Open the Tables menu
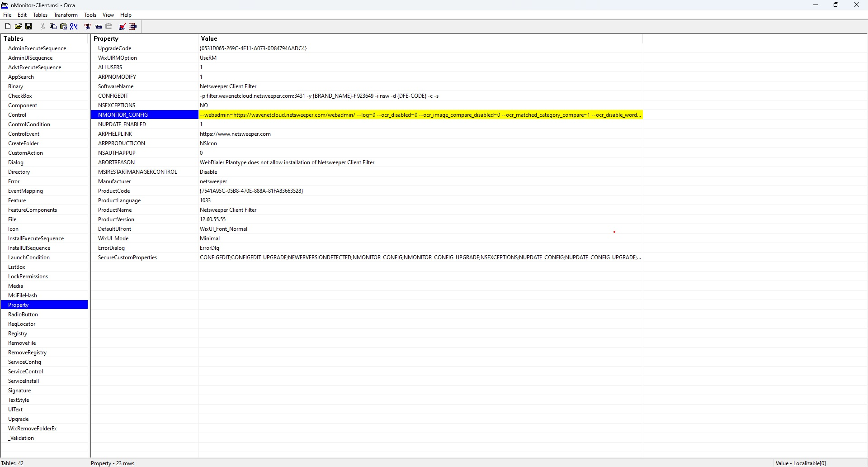This screenshot has width=868, height=467. pos(40,15)
